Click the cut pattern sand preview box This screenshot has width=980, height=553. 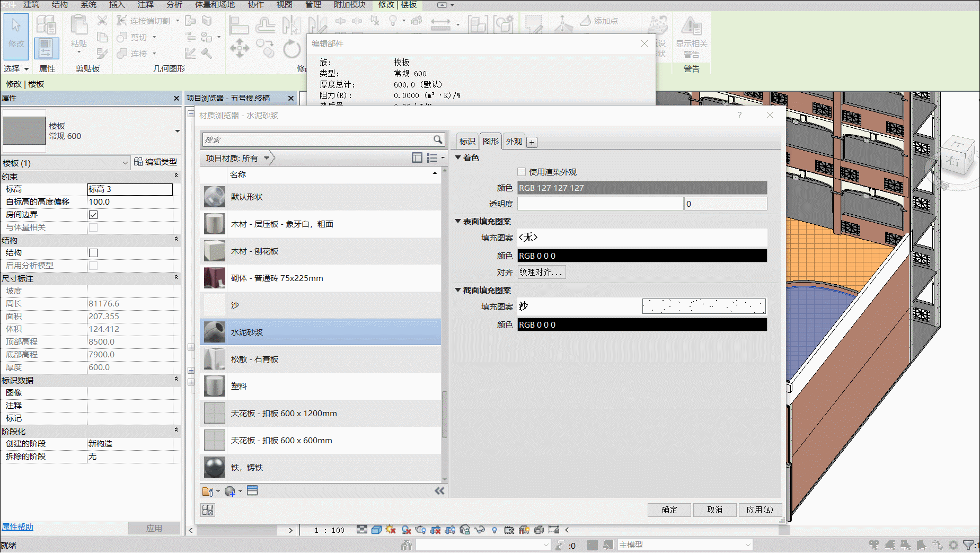pos(704,306)
